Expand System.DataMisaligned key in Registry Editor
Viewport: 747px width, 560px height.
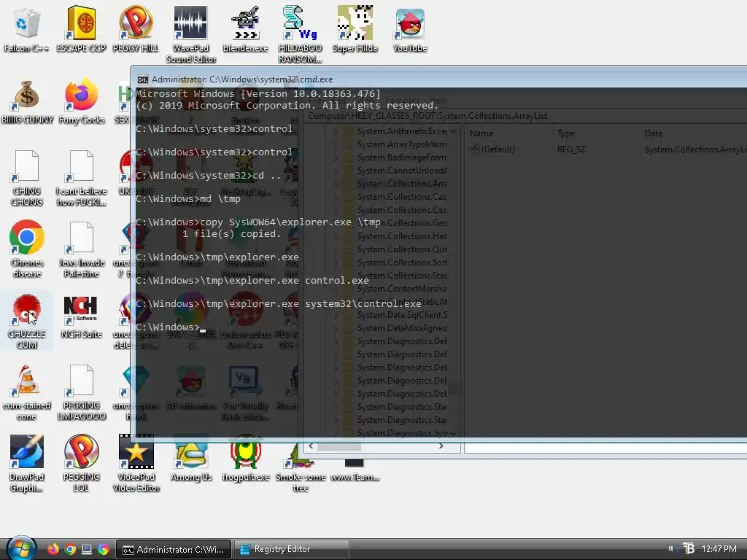point(336,328)
